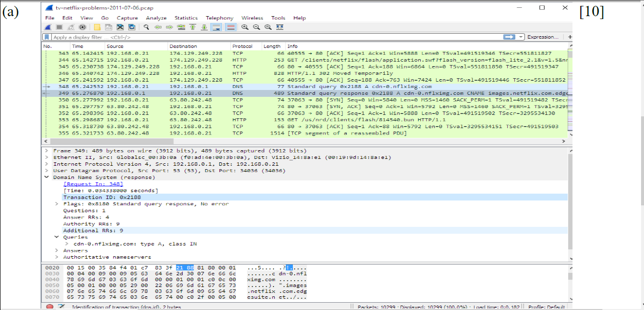Sort packets by the Destination column header
644x310 pixels.
(199, 46)
